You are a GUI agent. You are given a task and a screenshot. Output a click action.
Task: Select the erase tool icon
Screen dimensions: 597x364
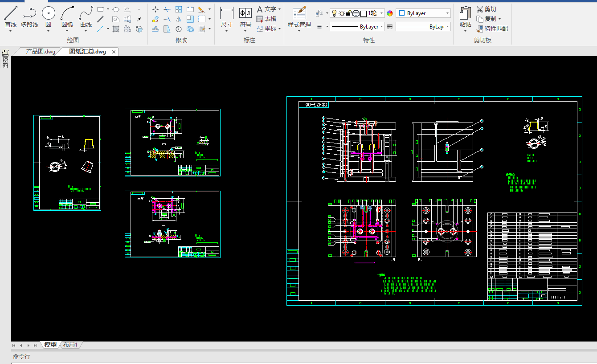(201, 9)
